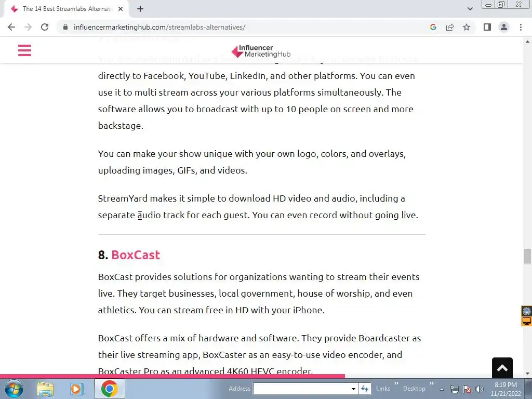Click the taskbar Address input field
Screen dimensions: 532x399
[x=301, y=389]
